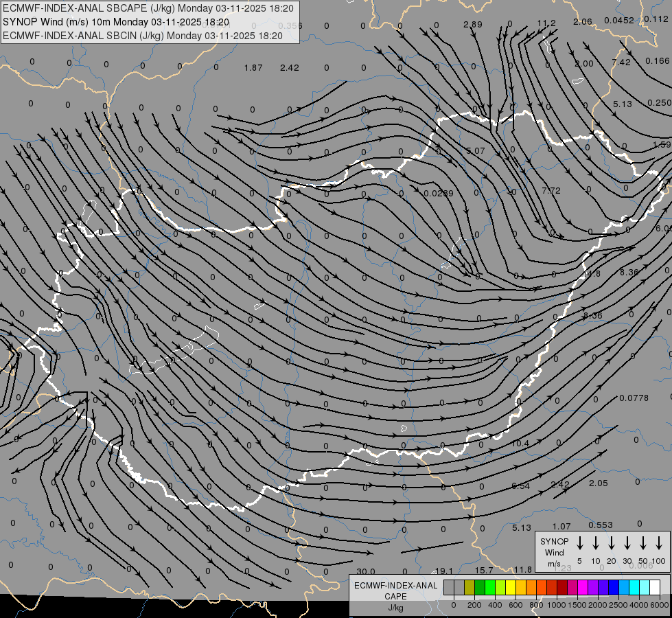
Task: Click the 30 m/s wind arrow in legend
Action: 627,543
